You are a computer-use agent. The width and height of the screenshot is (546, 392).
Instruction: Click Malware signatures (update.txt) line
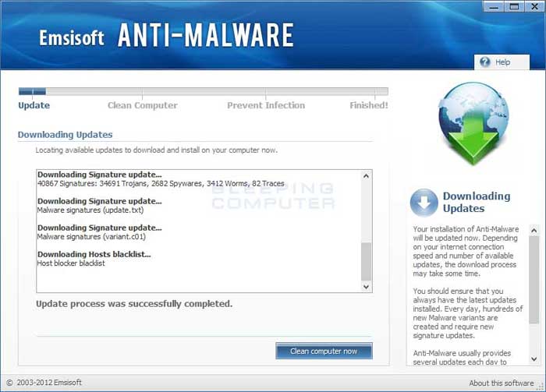click(90, 210)
